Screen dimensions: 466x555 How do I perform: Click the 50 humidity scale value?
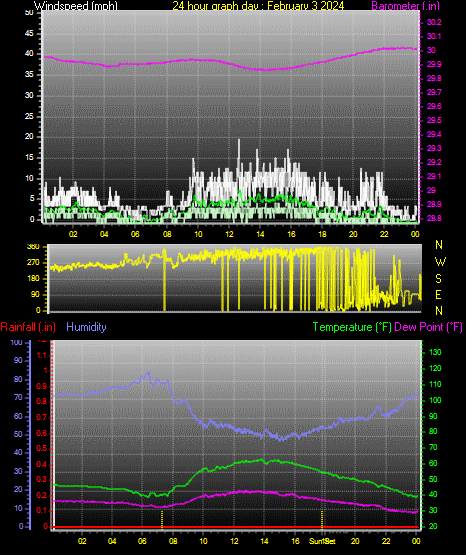click(x=18, y=434)
